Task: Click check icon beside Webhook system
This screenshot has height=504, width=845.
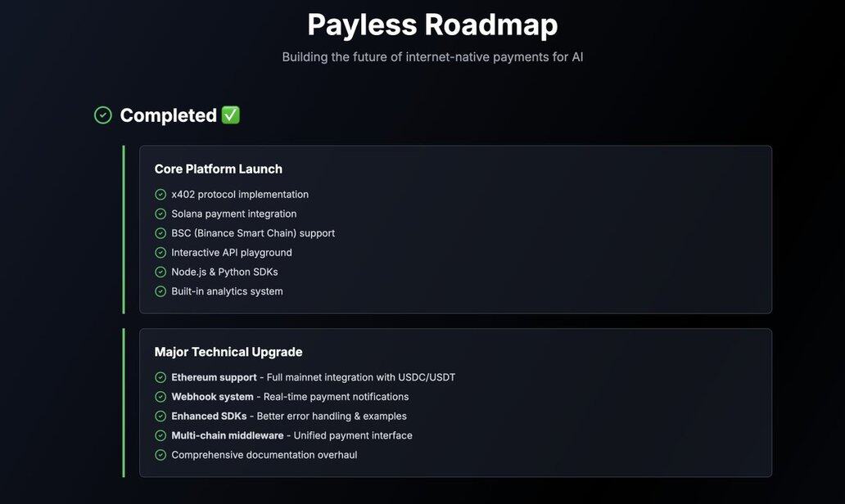Action: 160,397
